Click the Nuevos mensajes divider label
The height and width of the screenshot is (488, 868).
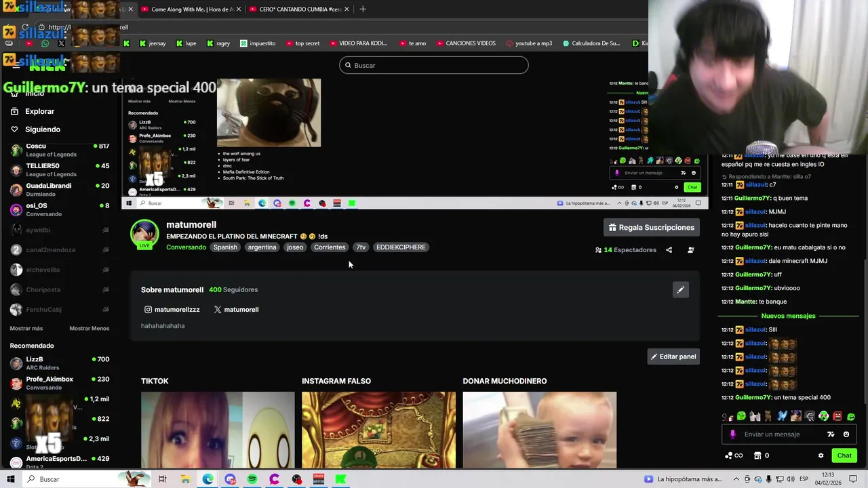click(x=788, y=316)
